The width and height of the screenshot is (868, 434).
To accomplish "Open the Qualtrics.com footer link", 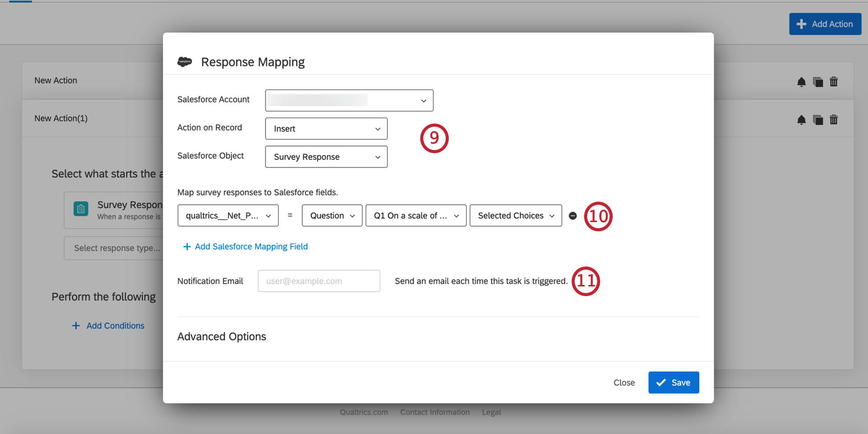I will [x=364, y=412].
